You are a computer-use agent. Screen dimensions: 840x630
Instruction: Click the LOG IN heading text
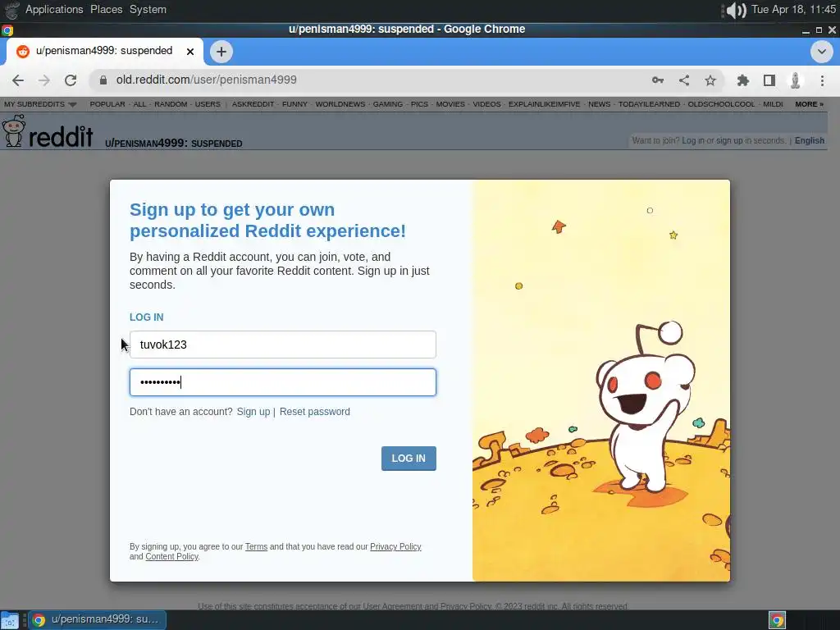146,317
